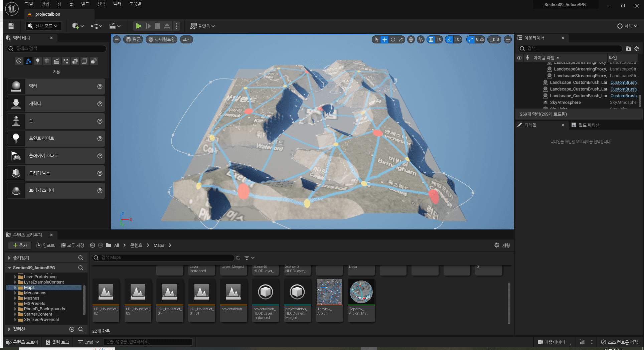
Task: Open the viewport layout grid icon
Action: click(x=508, y=39)
